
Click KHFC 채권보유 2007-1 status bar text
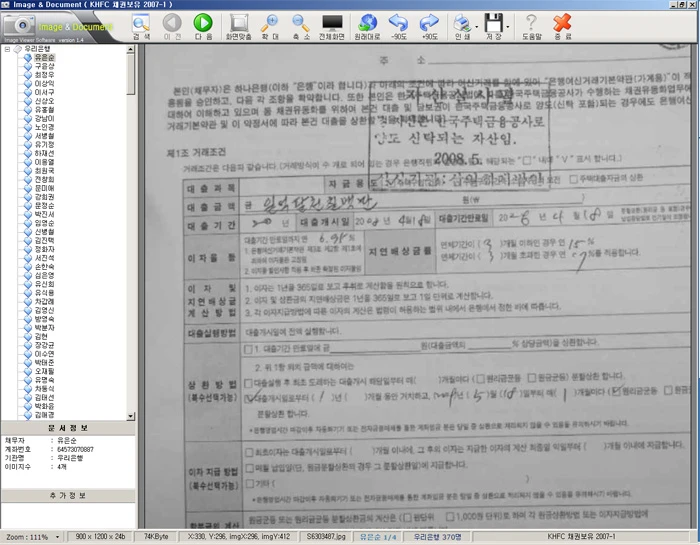[x=581, y=537]
